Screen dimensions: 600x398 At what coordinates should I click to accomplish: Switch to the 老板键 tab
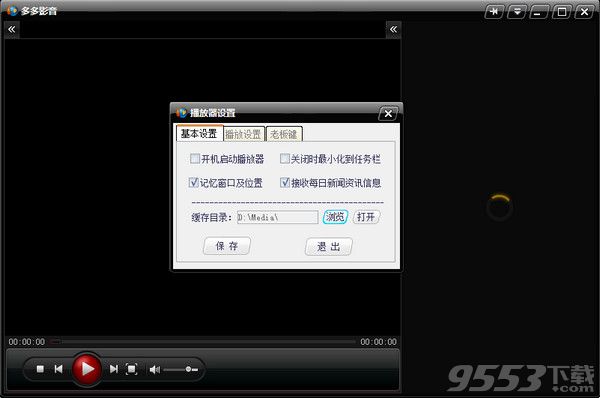pyautogui.click(x=284, y=134)
